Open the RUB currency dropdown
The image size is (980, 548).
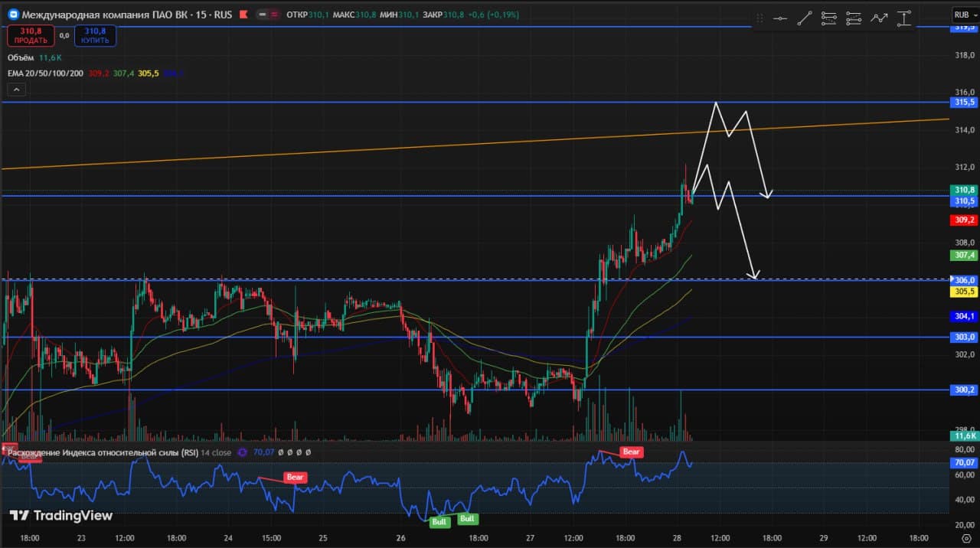962,15
